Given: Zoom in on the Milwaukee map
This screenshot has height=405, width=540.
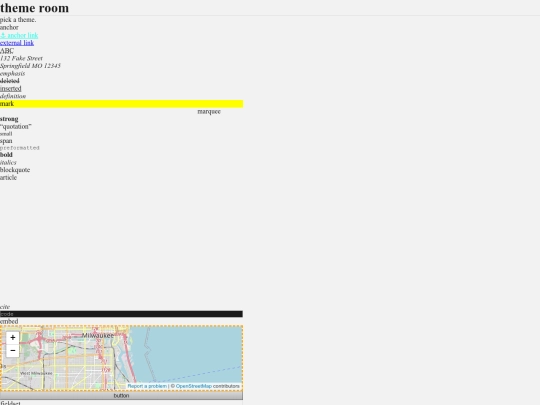Looking at the screenshot, I should [x=13, y=338].
